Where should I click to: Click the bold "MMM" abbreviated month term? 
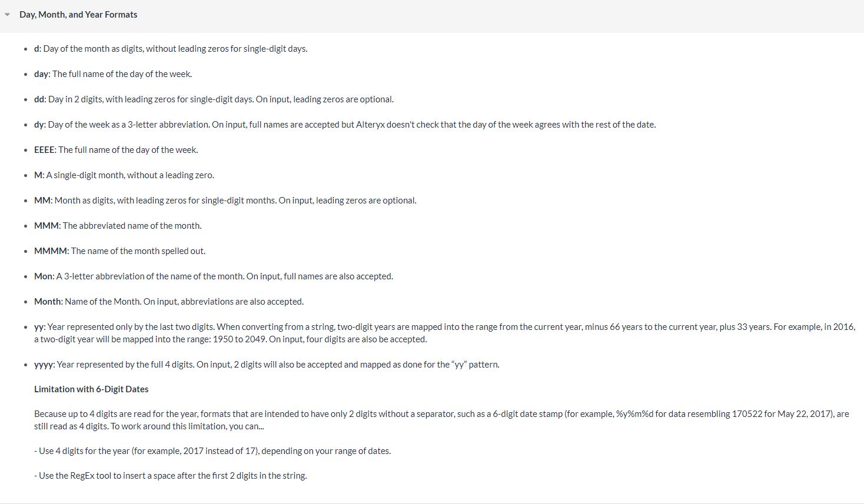(46, 226)
